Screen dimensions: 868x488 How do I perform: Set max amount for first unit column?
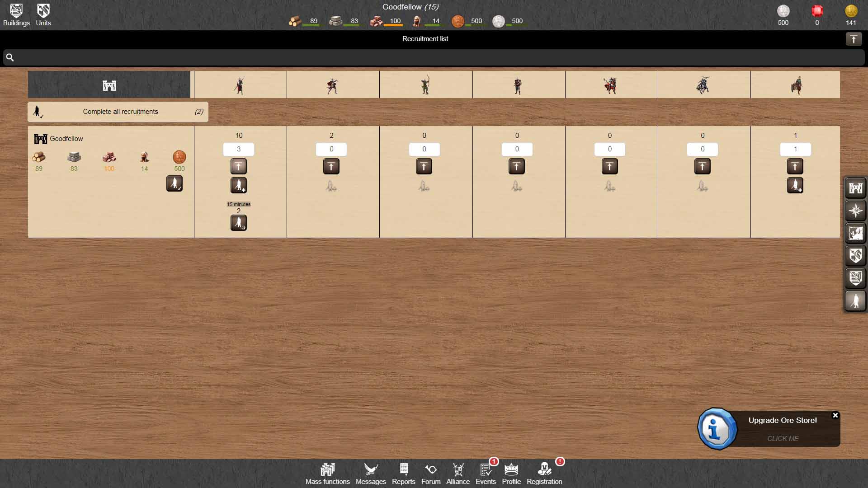[x=239, y=166]
